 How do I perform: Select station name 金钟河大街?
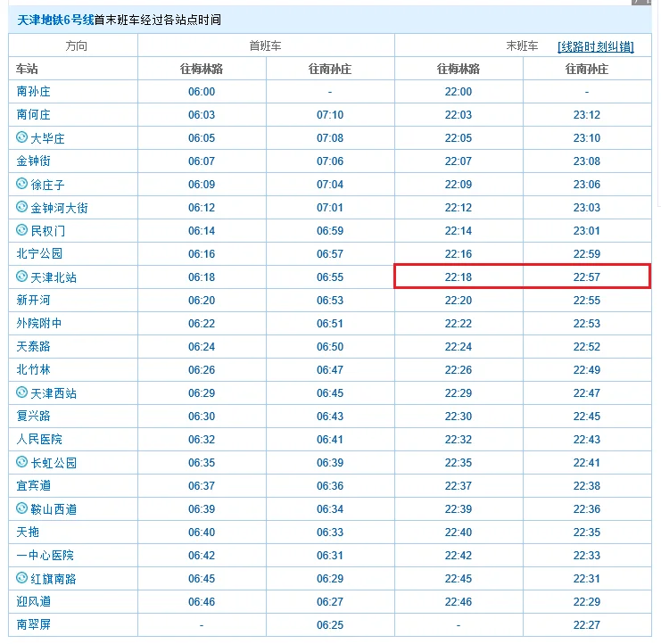coord(59,208)
